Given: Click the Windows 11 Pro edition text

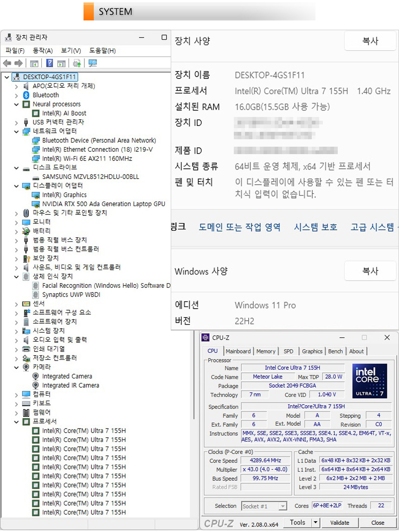Looking at the screenshot, I should click(x=265, y=305).
